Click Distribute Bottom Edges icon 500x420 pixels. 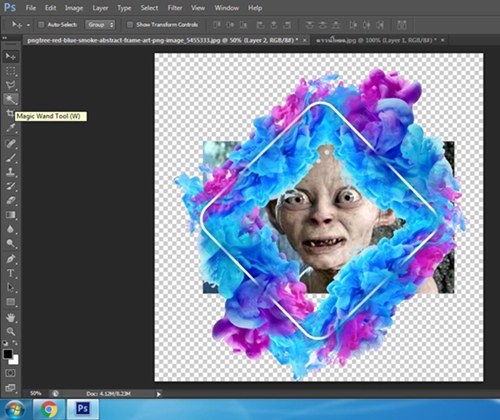[x=336, y=25]
